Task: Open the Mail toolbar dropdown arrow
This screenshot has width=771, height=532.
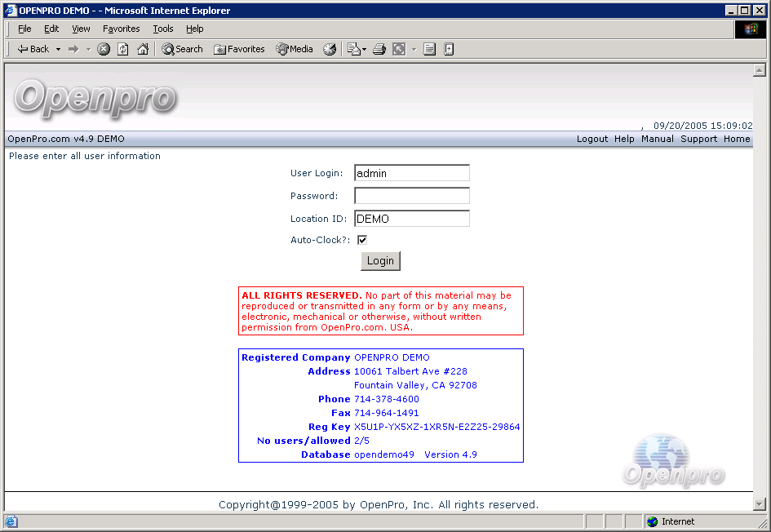Action: point(365,49)
